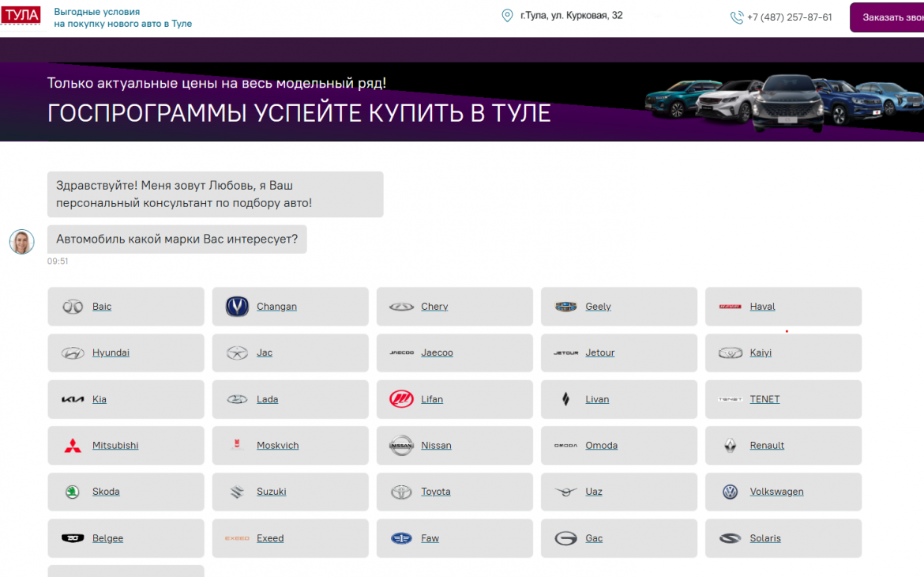
Task: Click the Moskvich logo icon
Action: tap(237, 443)
